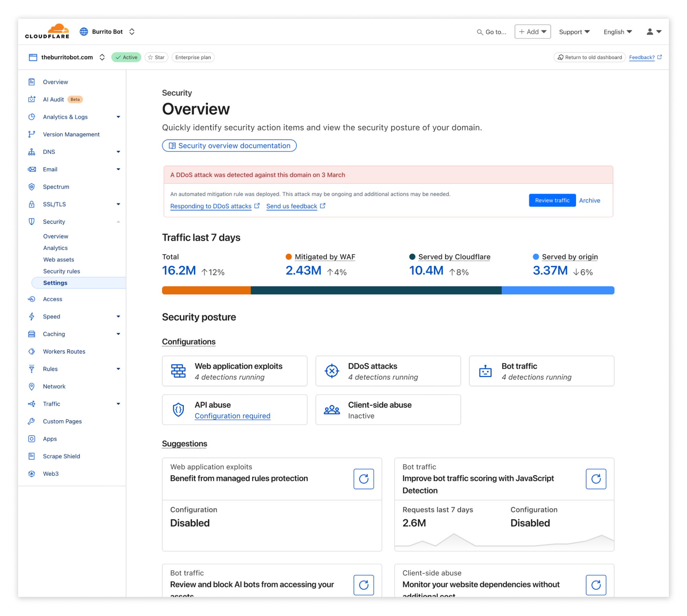
Task: Open the DDoS attacks configuration card
Action: pos(388,371)
